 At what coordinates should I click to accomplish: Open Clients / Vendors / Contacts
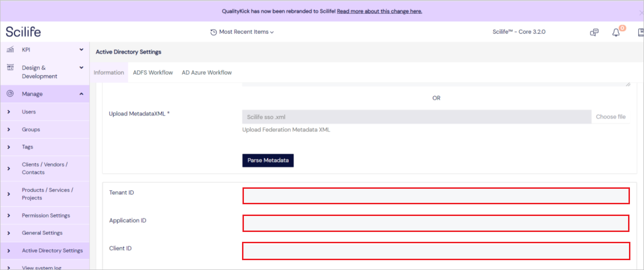pyautogui.click(x=45, y=168)
